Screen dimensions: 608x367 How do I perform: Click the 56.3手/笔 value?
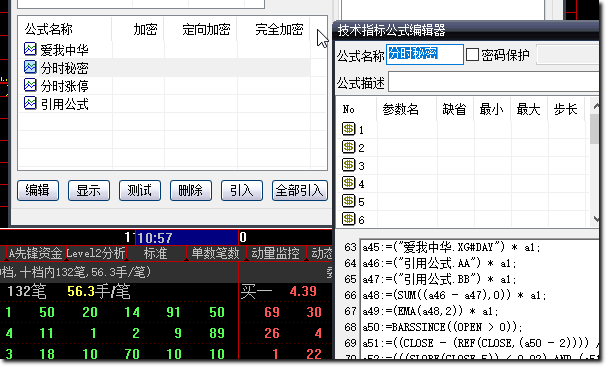click(98, 291)
